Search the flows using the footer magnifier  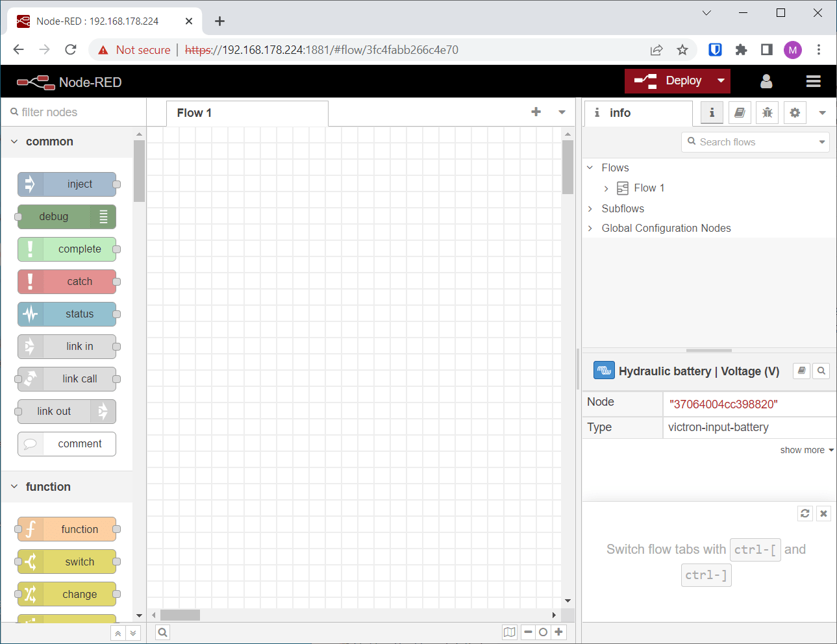tap(163, 632)
